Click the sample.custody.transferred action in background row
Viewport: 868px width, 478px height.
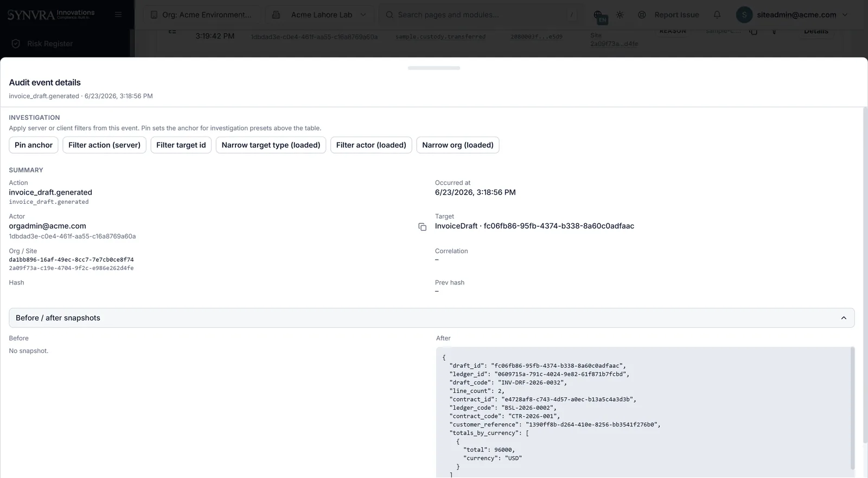[x=441, y=36]
